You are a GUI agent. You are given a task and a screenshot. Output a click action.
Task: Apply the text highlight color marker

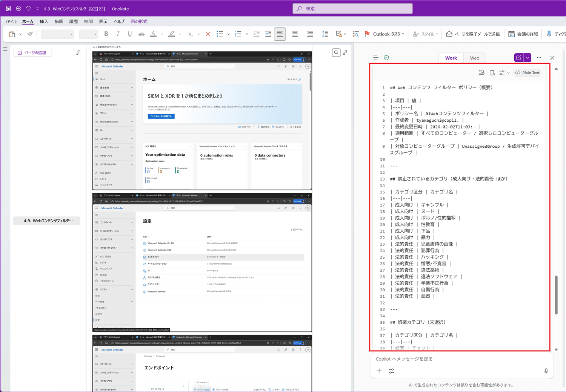pos(171,34)
